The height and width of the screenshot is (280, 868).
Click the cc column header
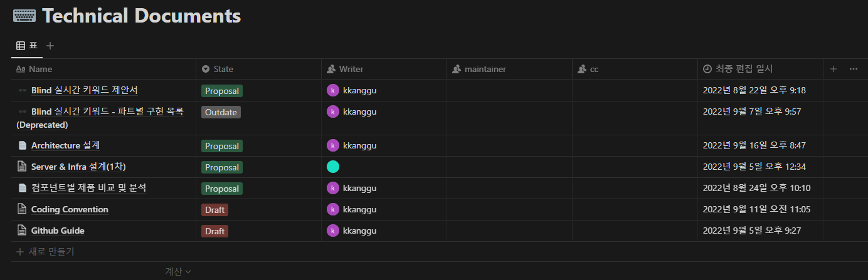(635, 69)
